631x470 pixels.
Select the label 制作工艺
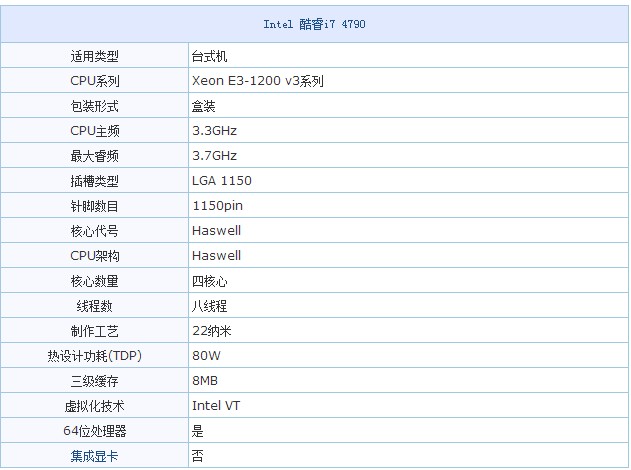(94, 331)
